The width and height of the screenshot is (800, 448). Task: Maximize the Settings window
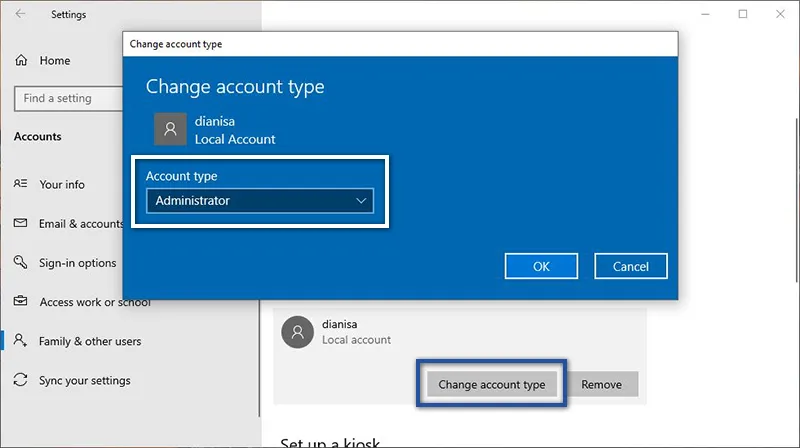[x=743, y=14]
